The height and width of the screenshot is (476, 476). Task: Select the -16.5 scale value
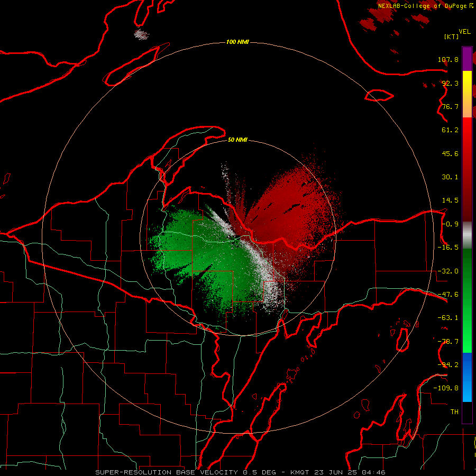point(448,248)
